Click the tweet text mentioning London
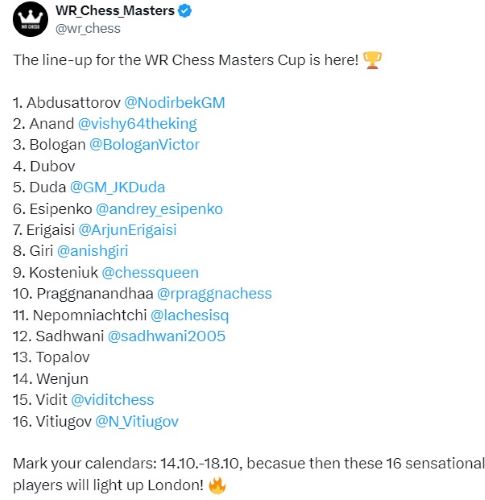 tap(248, 474)
